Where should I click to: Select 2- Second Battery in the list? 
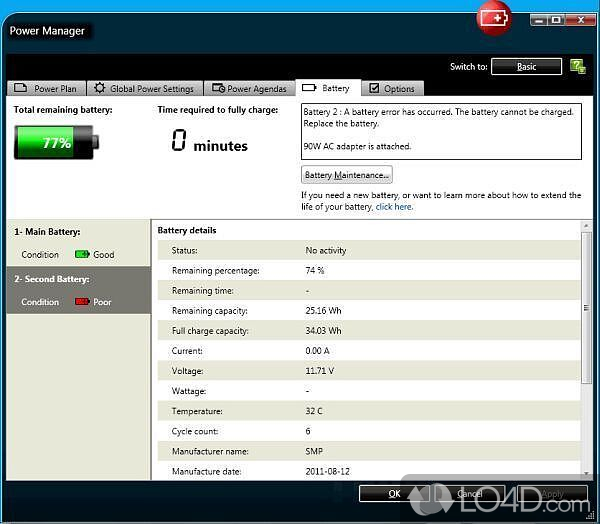79,290
